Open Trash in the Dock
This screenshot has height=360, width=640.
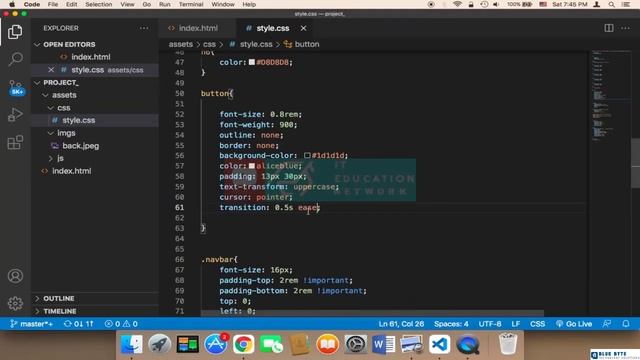click(508, 344)
